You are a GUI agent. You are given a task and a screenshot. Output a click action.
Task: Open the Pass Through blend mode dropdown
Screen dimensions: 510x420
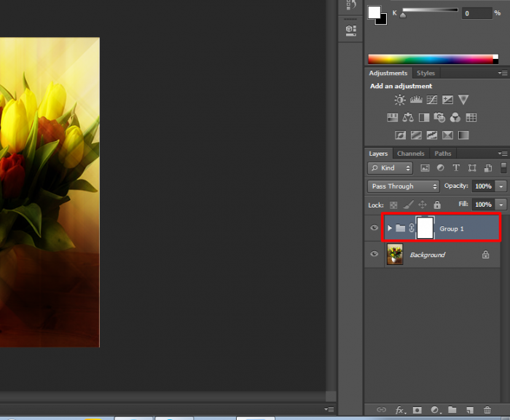pyautogui.click(x=403, y=186)
